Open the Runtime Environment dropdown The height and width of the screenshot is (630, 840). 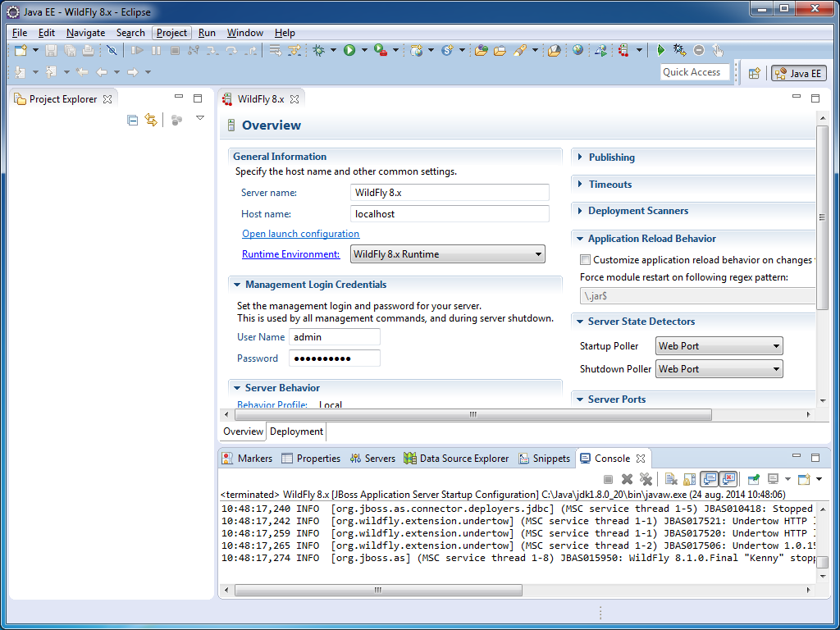pos(448,254)
